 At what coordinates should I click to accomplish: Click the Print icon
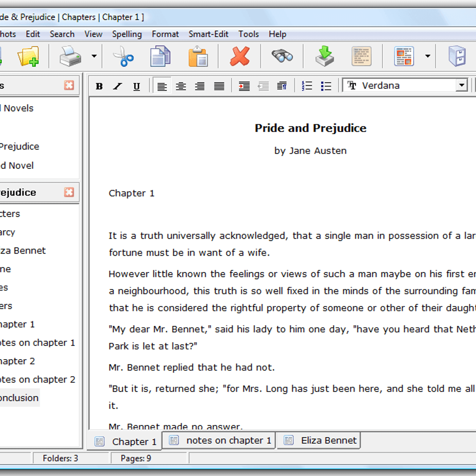(x=70, y=56)
